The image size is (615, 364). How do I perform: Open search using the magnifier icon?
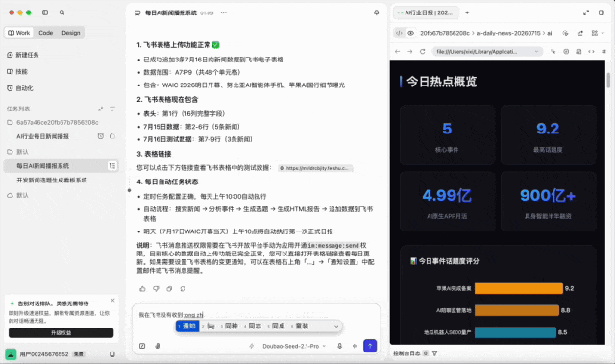click(x=61, y=12)
